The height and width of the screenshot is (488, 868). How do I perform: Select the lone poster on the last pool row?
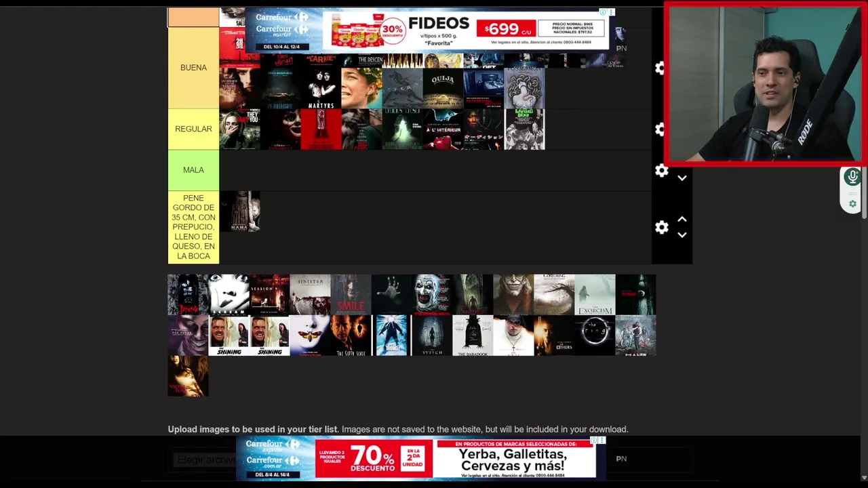point(188,376)
